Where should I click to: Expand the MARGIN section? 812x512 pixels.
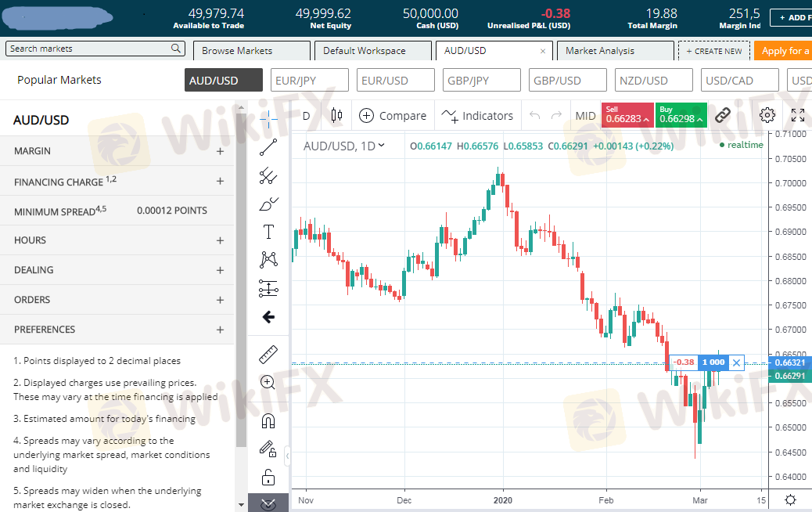(220, 151)
